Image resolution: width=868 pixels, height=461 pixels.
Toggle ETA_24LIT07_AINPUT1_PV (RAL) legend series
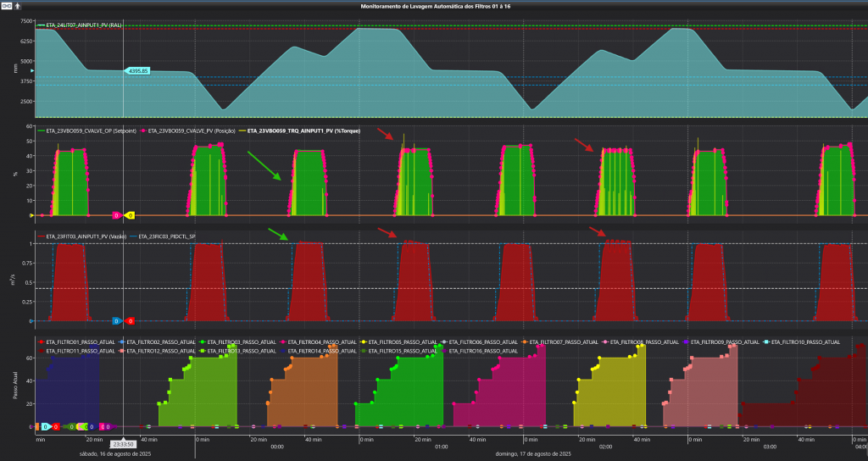point(78,25)
